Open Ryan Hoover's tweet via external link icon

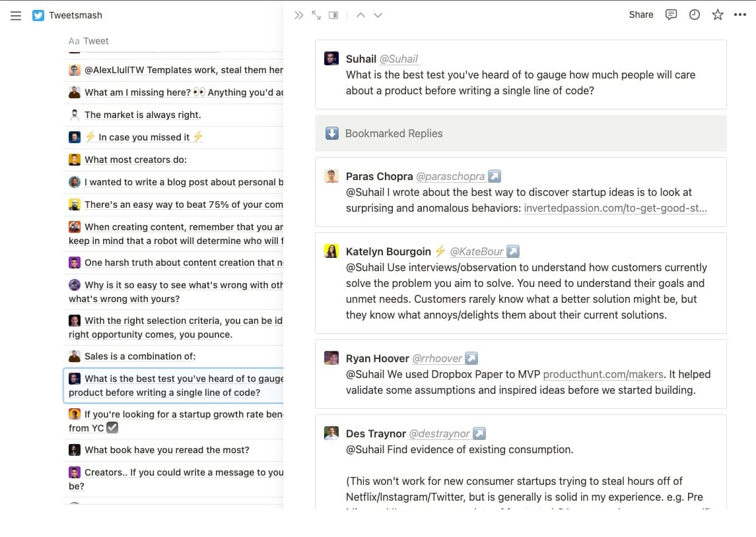coord(471,358)
